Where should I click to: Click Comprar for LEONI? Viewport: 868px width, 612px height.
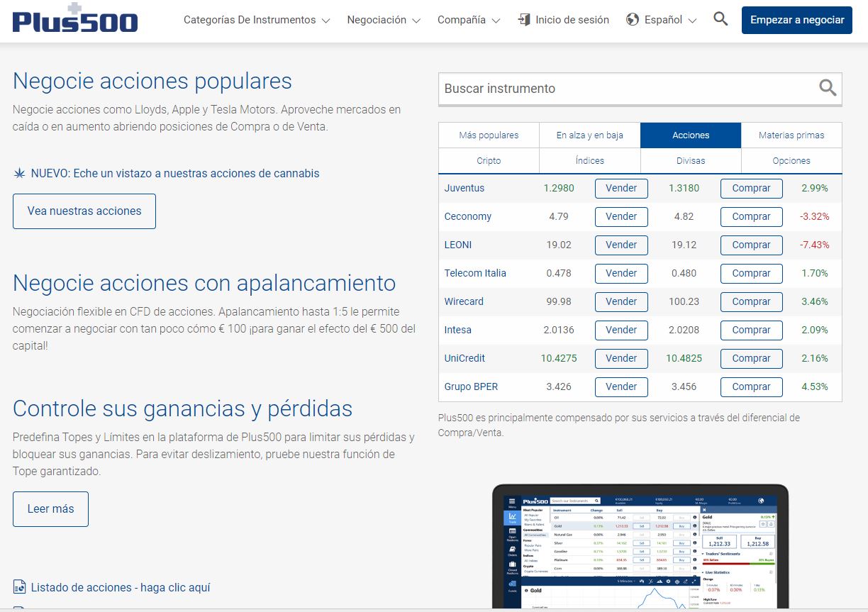752,245
